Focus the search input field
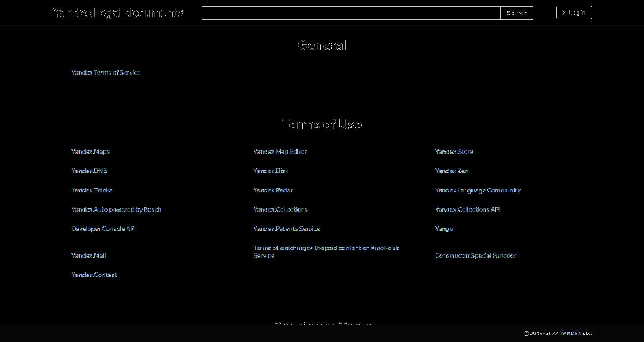Viewport: 644px width, 342px height. 351,13
